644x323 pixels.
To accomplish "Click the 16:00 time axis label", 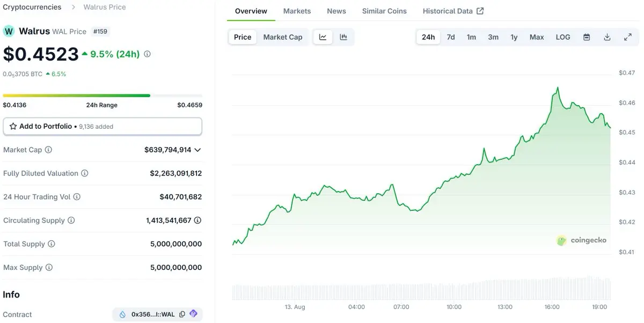I will pos(552,307).
